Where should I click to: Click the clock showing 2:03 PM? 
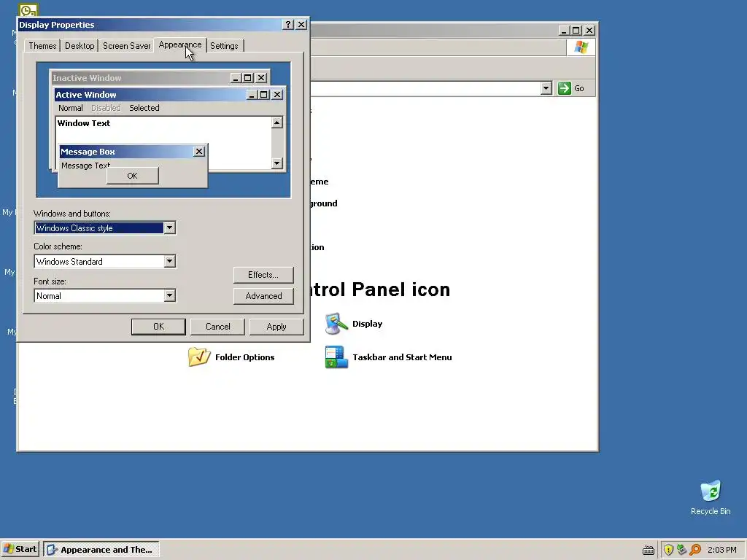click(x=721, y=550)
